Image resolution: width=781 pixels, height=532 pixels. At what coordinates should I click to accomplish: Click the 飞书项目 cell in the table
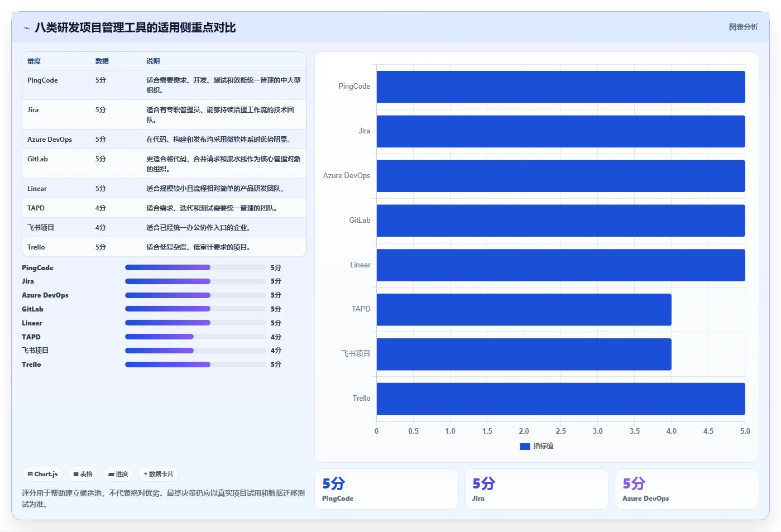(x=41, y=228)
